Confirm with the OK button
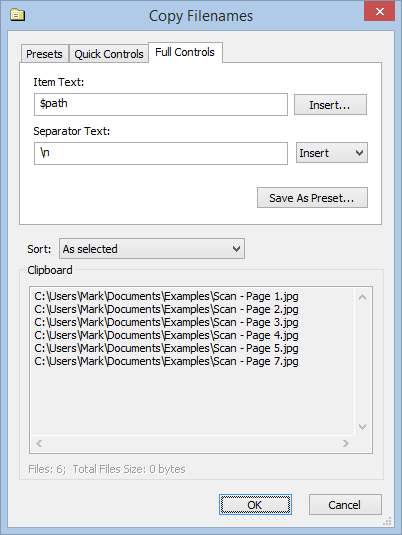This screenshot has width=402, height=535. [255, 505]
